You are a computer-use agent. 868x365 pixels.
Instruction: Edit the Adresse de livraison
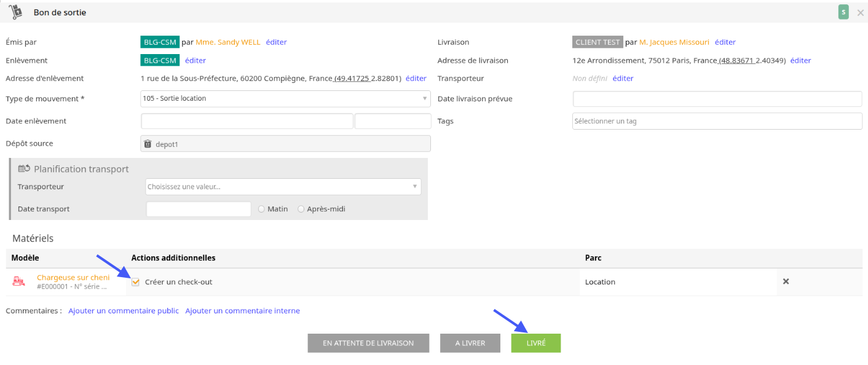pyautogui.click(x=801, y=60)
